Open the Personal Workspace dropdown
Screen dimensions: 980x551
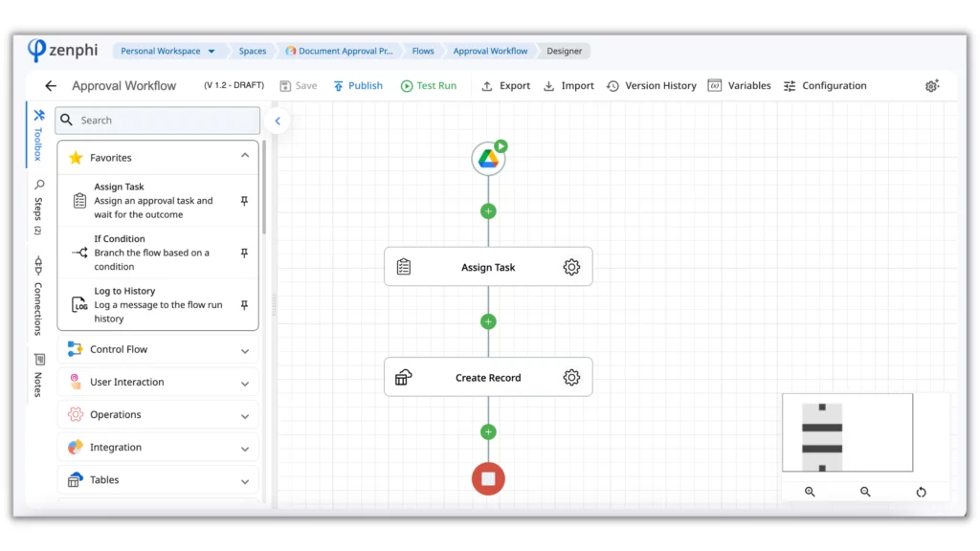click(x=167, y=52)
